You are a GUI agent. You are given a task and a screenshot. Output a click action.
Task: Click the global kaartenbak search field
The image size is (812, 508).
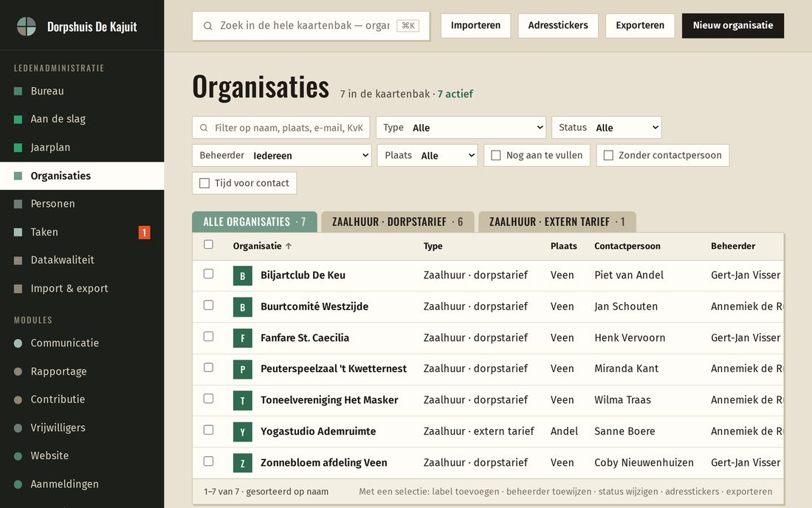click(311, 25)
